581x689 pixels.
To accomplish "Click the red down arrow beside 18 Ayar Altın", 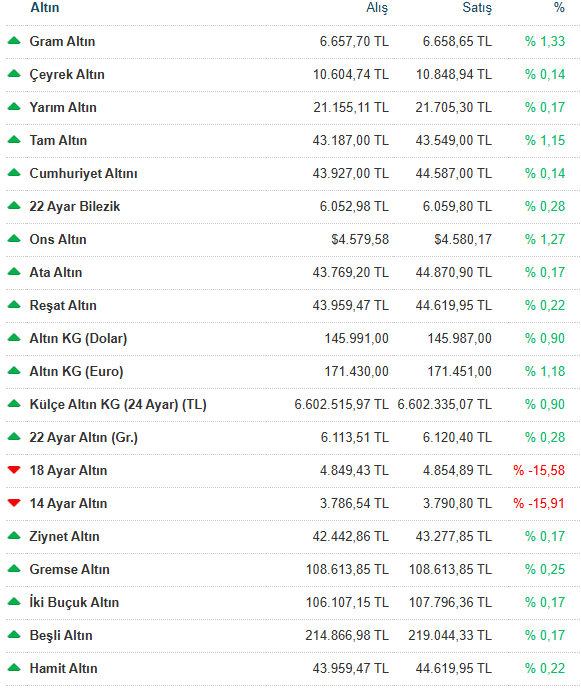I will click(14, 470).
